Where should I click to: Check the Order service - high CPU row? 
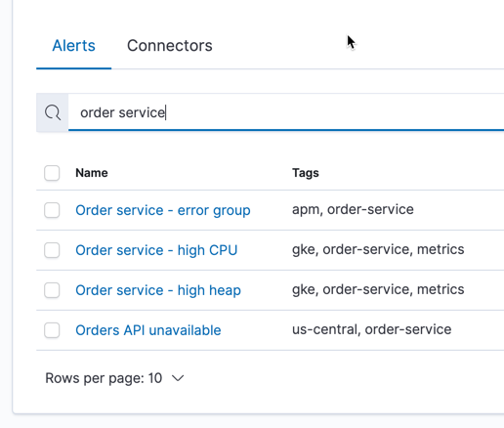[52, 250]
